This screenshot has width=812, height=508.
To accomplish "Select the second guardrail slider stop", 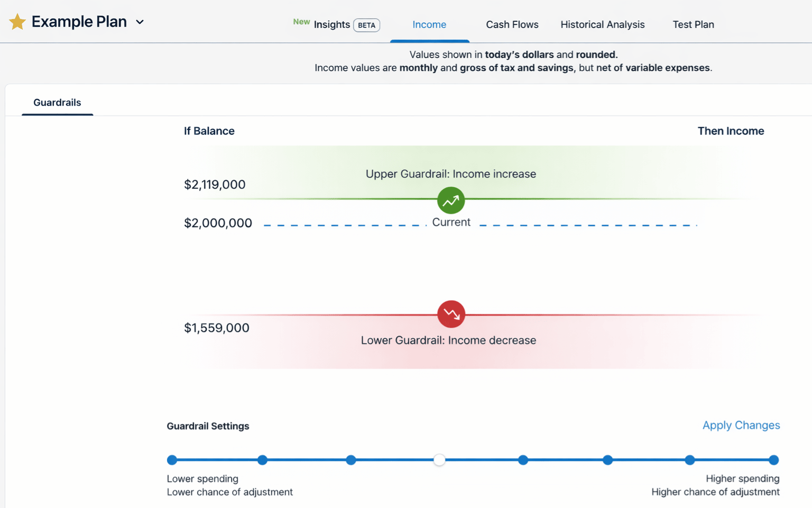I will pos(262,460).
